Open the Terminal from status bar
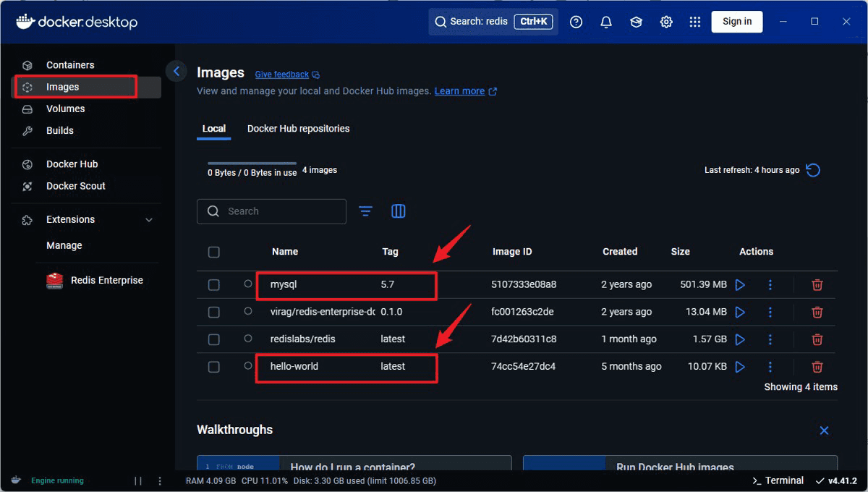 coord(778,480)
